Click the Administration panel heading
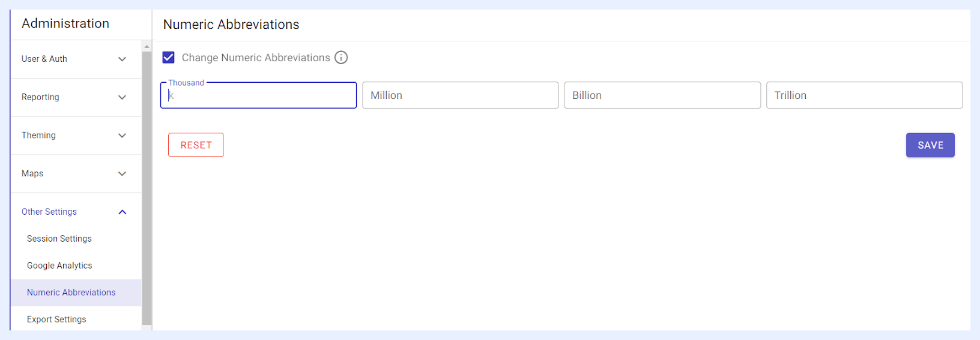The image size is (980, 340). pyautogui.click(x=65, y=23)
